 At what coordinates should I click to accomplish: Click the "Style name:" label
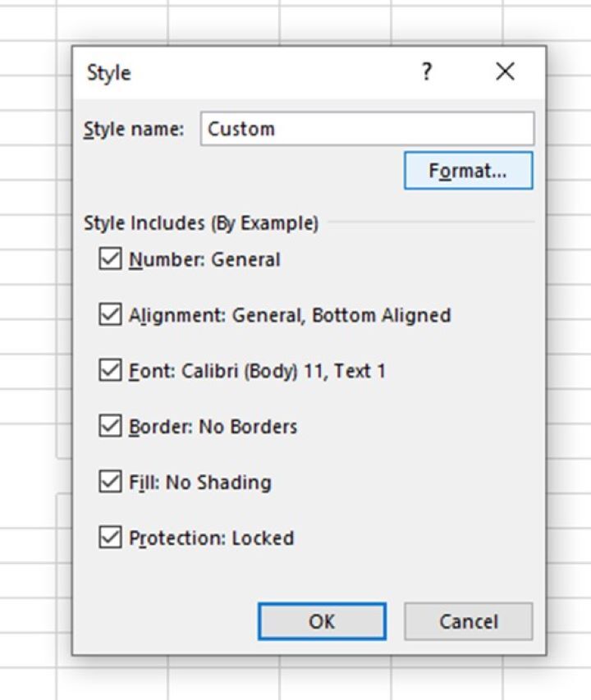134,130
